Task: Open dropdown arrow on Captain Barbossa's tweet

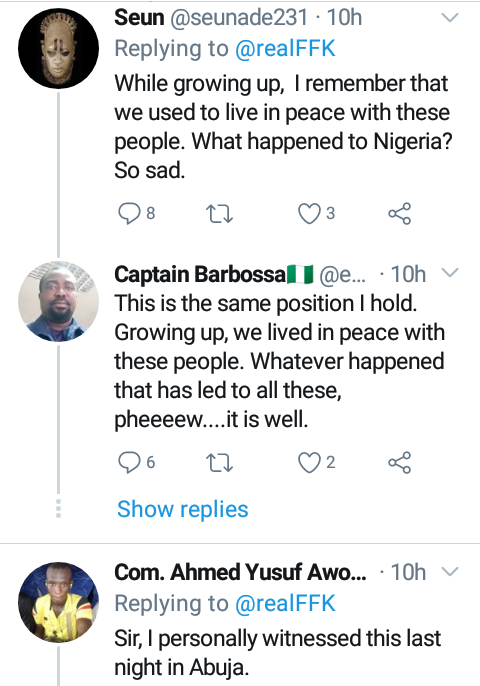Action: coord(449,273)
